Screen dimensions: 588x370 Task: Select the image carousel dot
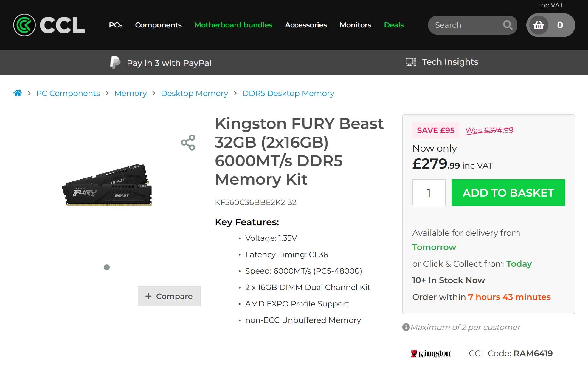tap(106, 267)
